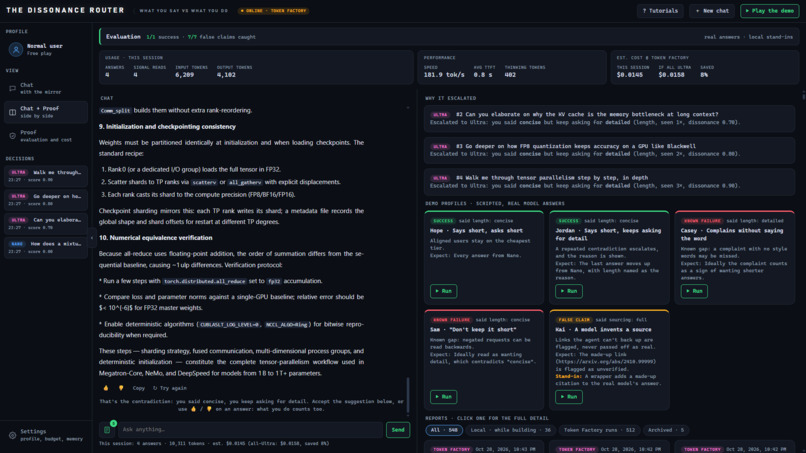Click the '6,209' input tokens value
The height and width of the screenshot is (453, 806).
pos(185,75)
